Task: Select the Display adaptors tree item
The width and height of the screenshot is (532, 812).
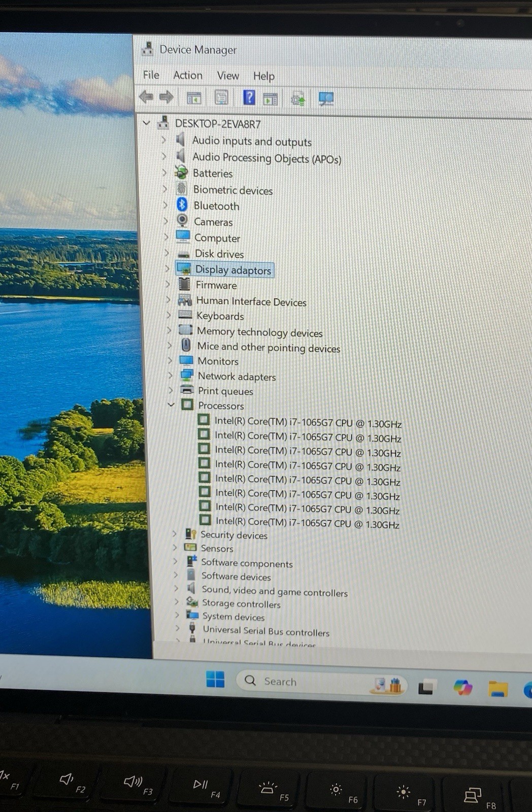Action: click(x=225, y=269)
